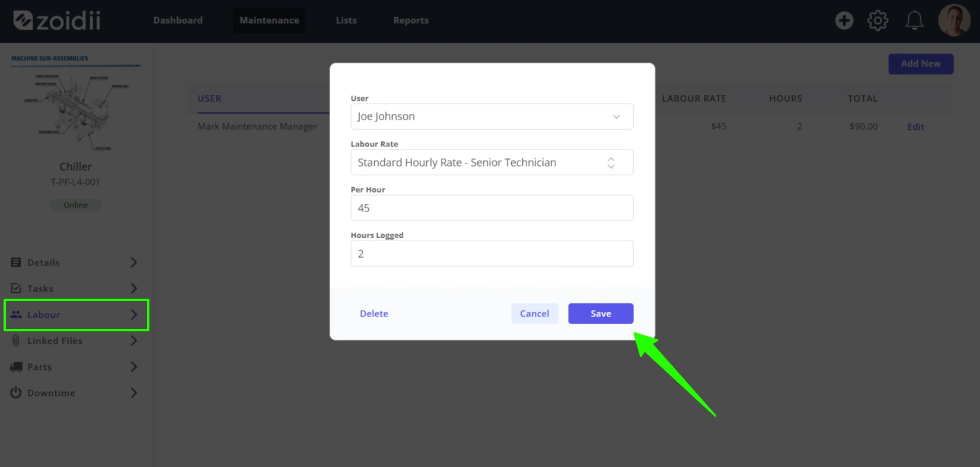Click the Hours Logged input field

(x=492, y=254)
